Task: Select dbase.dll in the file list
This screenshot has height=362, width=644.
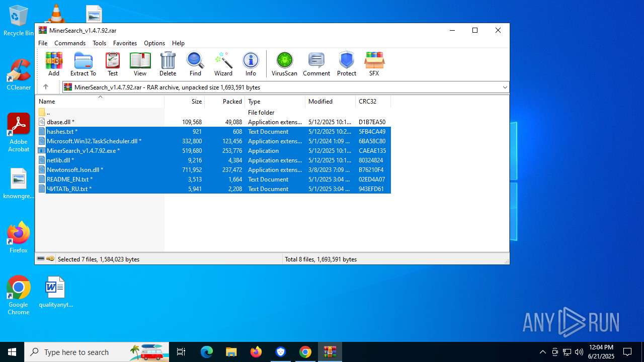Action: [x=213, y=122]
